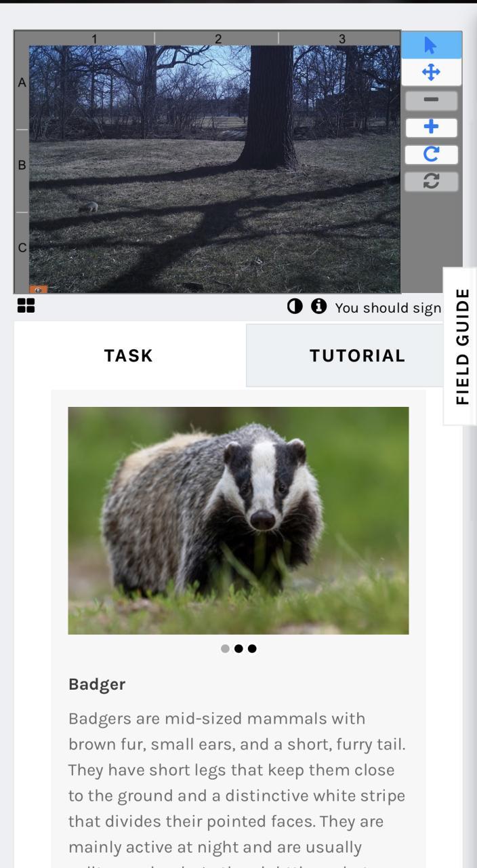Rotate the image with the circular arrow
Viewport: 477px width, 868px height.
coord(431,155)
